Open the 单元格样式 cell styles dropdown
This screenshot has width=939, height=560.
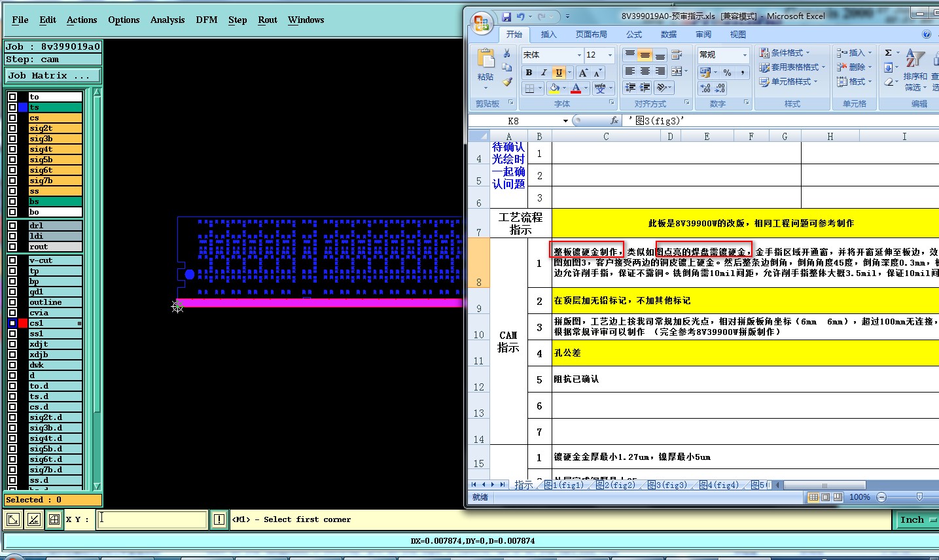point(788,81)
